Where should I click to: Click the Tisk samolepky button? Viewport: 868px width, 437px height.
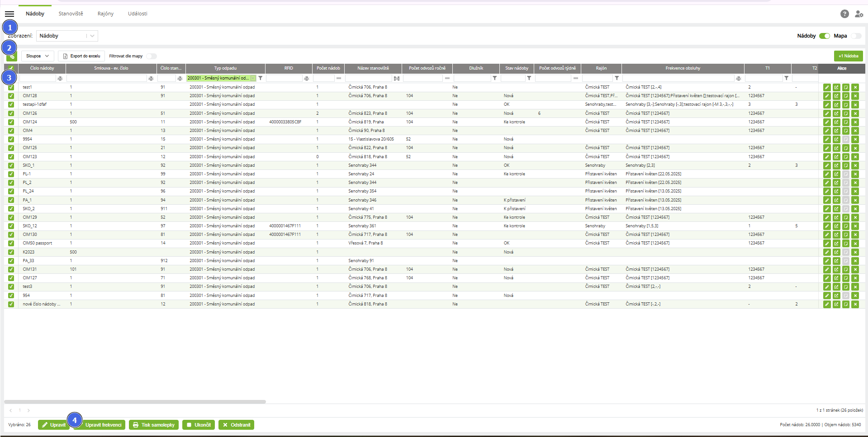click(154, 425)
